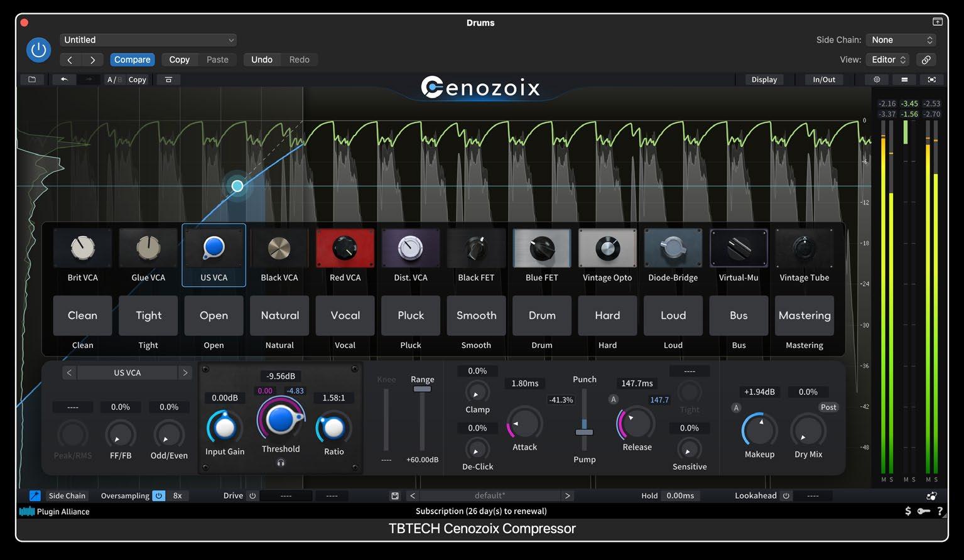Screen dimensions: 964x560
Task: Toggle the auto Release A button
Action: [614, 400]
